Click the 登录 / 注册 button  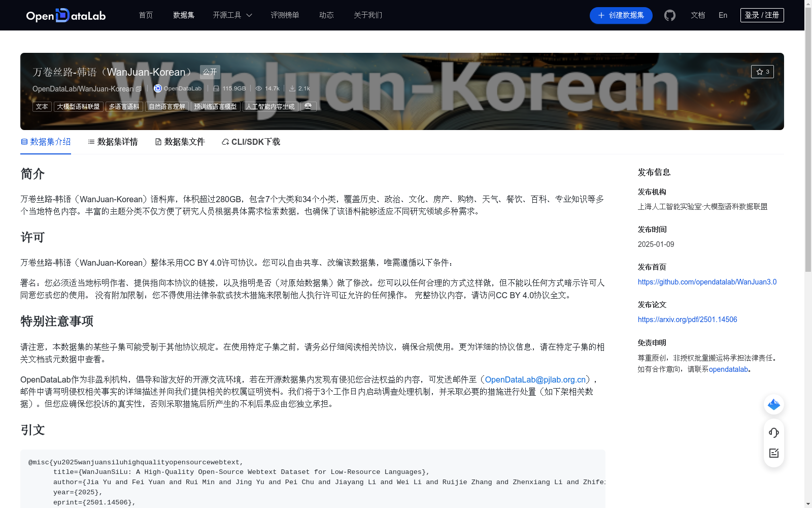(x=762, y=15)
